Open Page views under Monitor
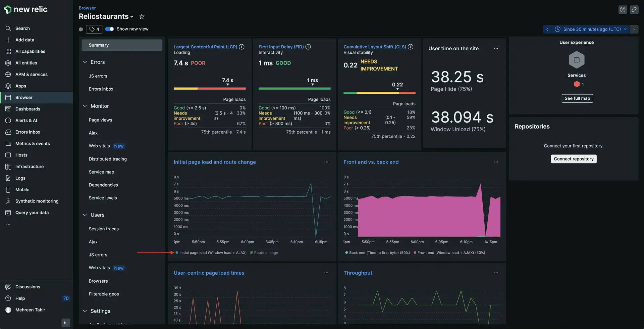The height and width of the screenshot is (329, 644). 100,120
